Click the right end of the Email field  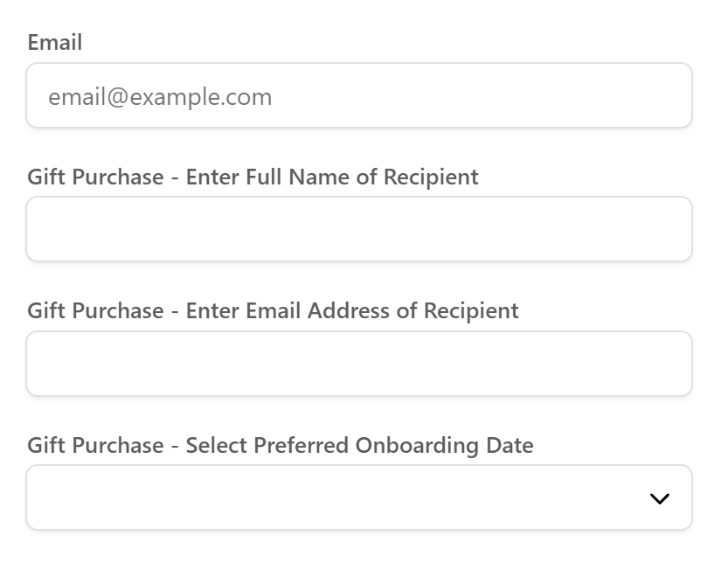pyautogui.click(x=664, y=96)
